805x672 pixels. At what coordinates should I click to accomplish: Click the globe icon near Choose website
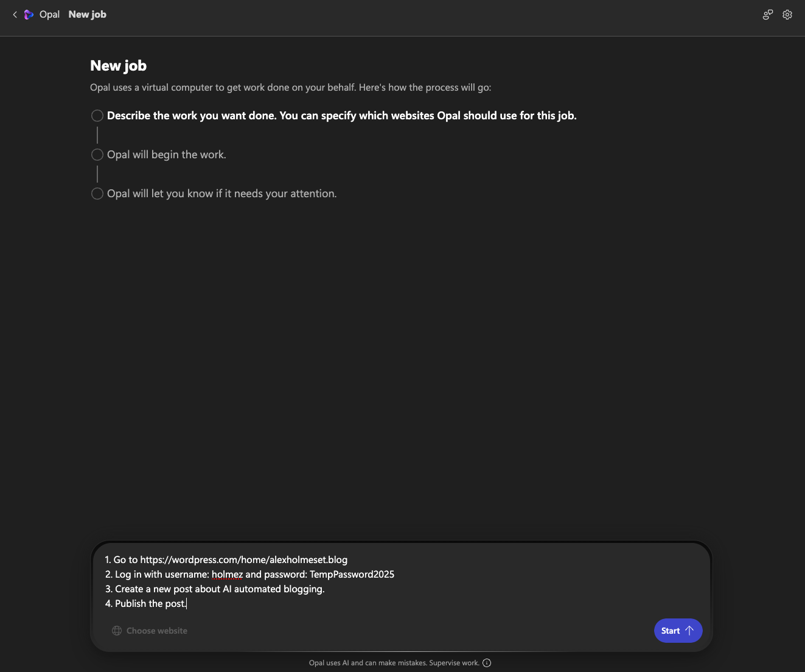coord(117,631)
